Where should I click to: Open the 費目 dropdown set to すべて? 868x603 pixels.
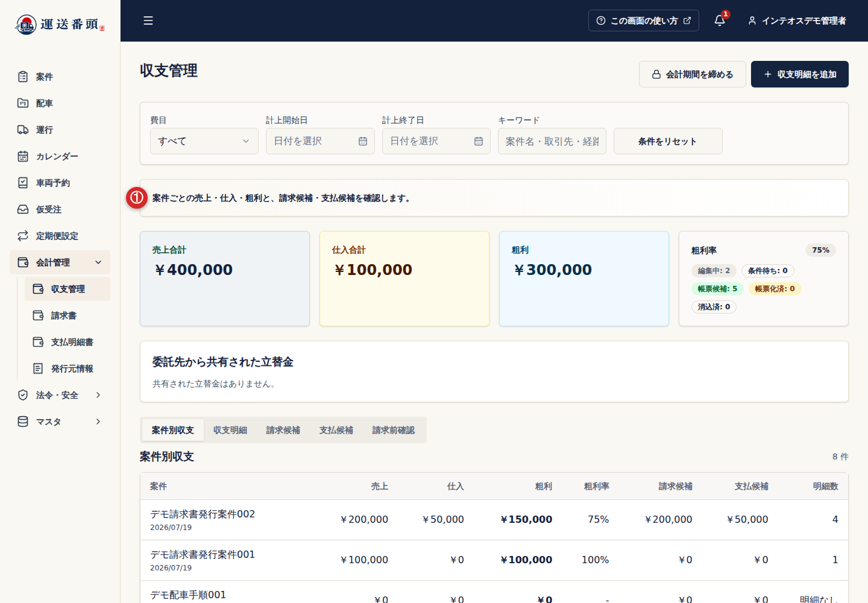(204, 141)
